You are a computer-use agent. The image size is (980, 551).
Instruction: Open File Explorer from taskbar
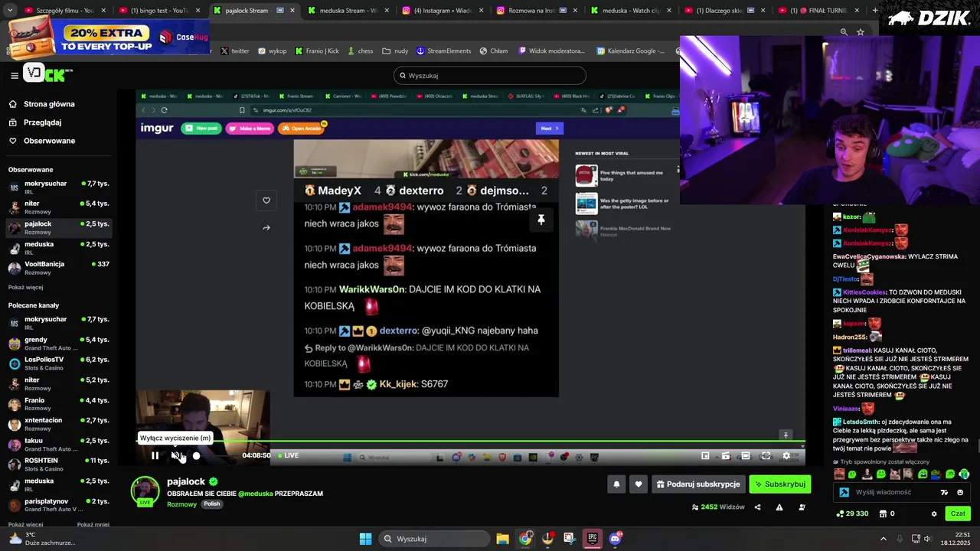click(x=502, y=539)
